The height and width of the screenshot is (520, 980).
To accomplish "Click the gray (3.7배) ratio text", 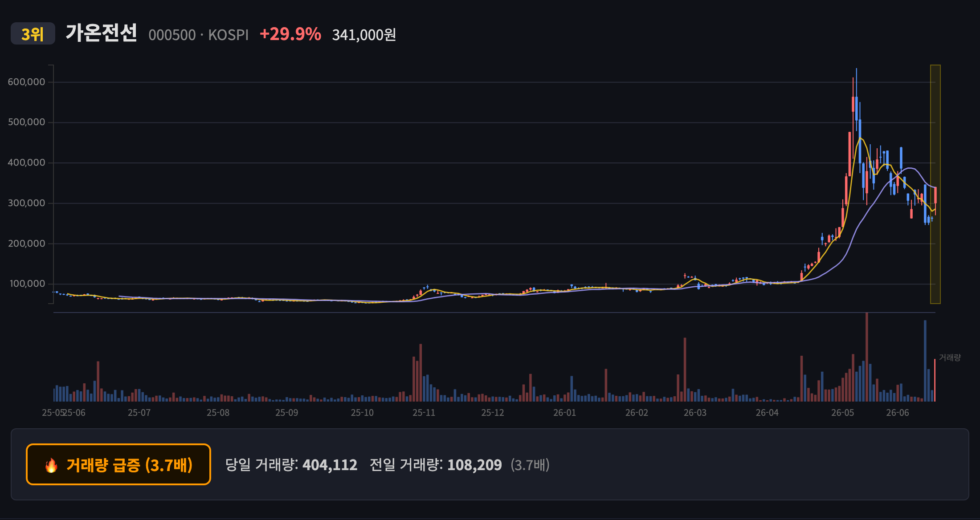I will click(x=530, y=465).
